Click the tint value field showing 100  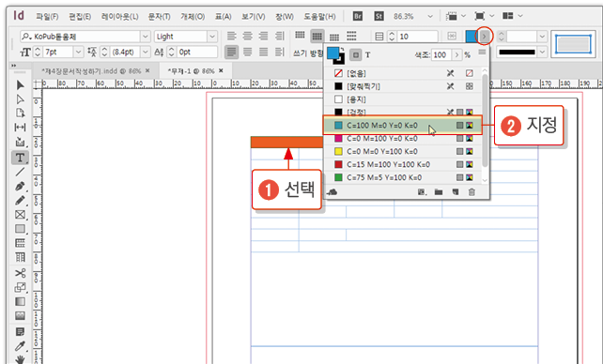coord(441,55)
